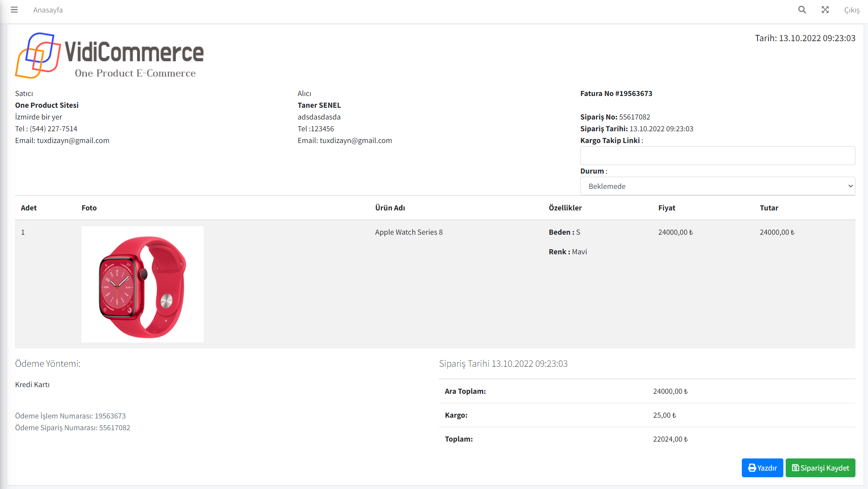Log out using Çıkış
This screenshot has height=489, width=868.
(852, 10)
